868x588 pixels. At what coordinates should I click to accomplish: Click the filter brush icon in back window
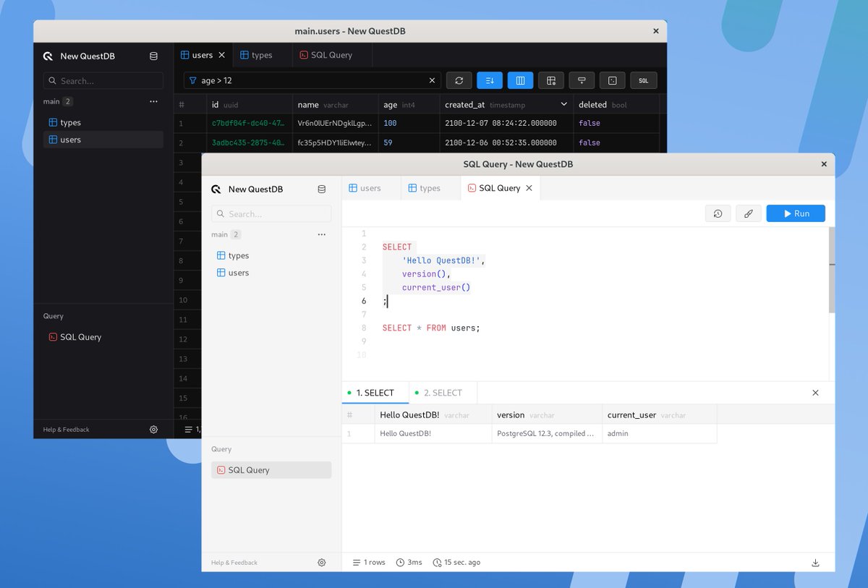tap(582, 80)
